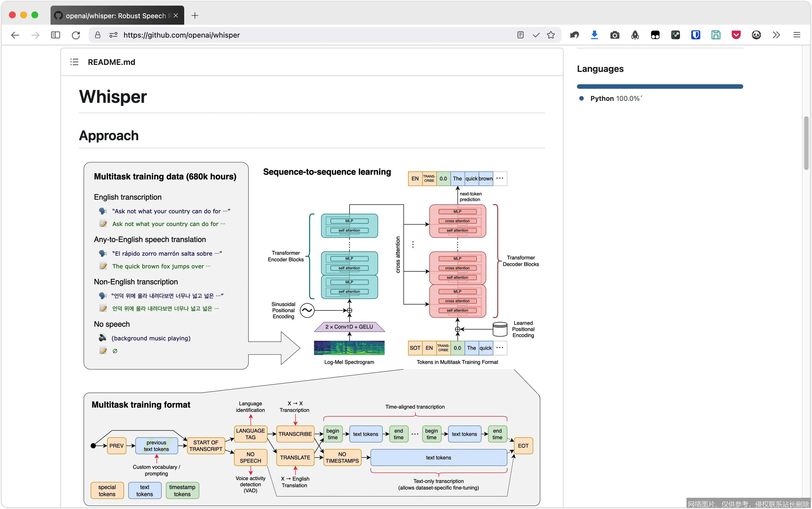812x509 pixels.
Task: Open the Firefox hamburger application menu
Action: pyautogui.click(x=797, y=35)
